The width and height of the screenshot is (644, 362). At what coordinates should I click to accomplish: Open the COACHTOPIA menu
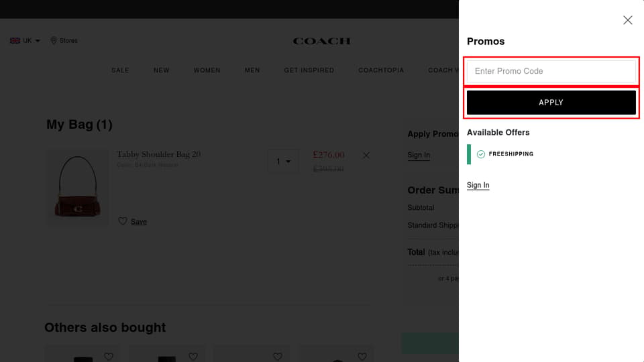click(381, 70)
